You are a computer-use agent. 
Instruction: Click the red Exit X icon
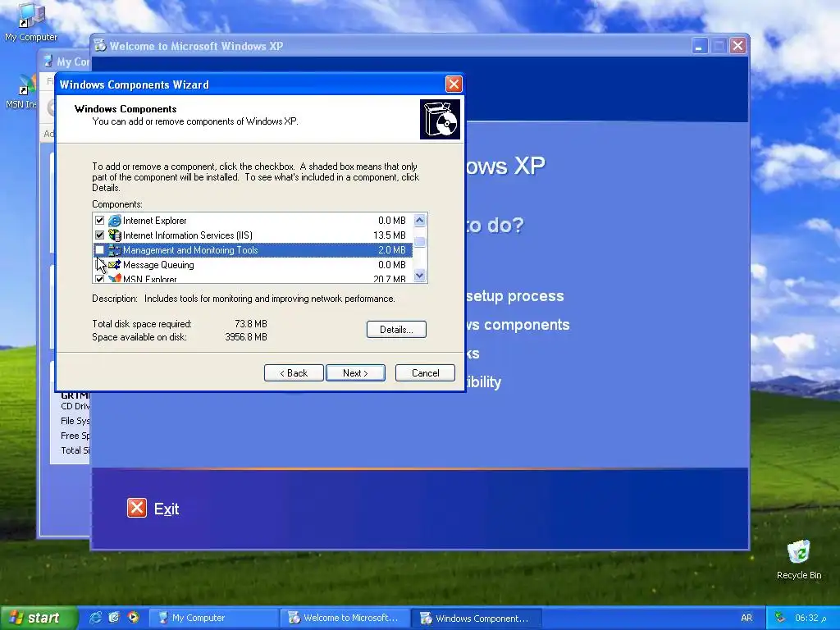pos(137,508)
